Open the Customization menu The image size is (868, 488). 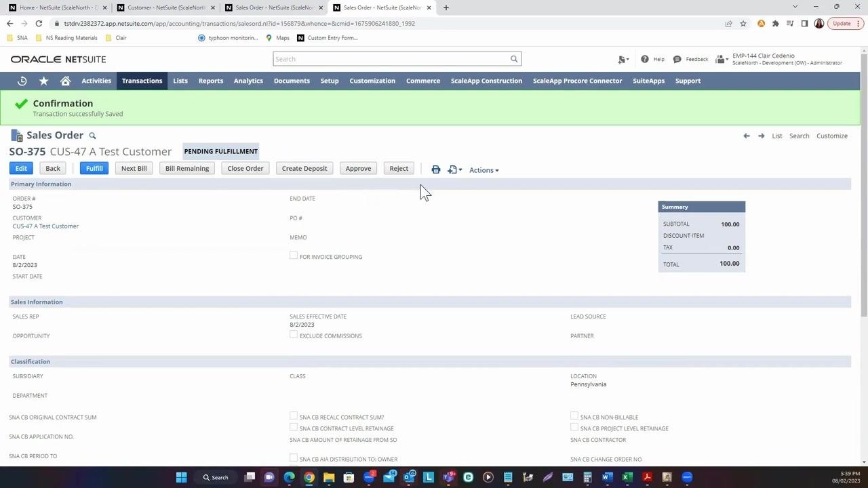pyautogui.click(x=372, y=81)
